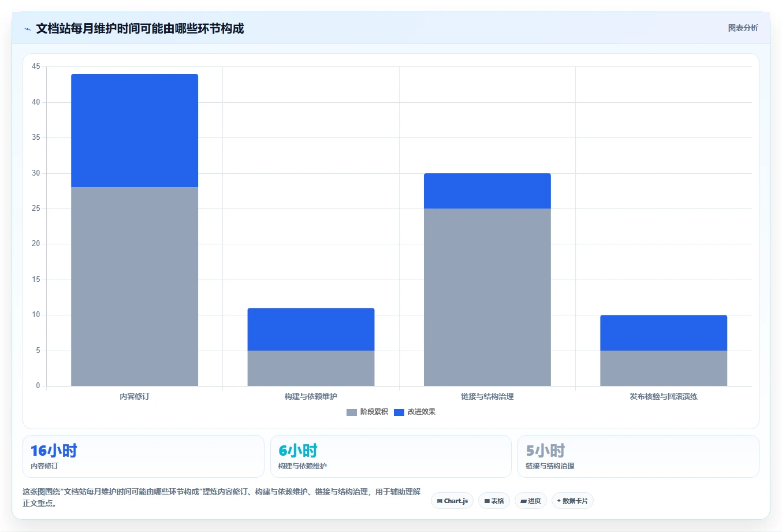The image size is (782, 532).
Task: Click the blue segment of 发布核验与回滚演练 bar
Action: click(x=664, y=333)
